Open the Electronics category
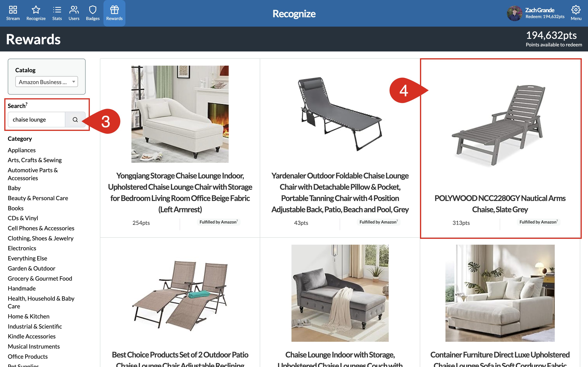This screenshot has width=588, height=367. [22, 248]
